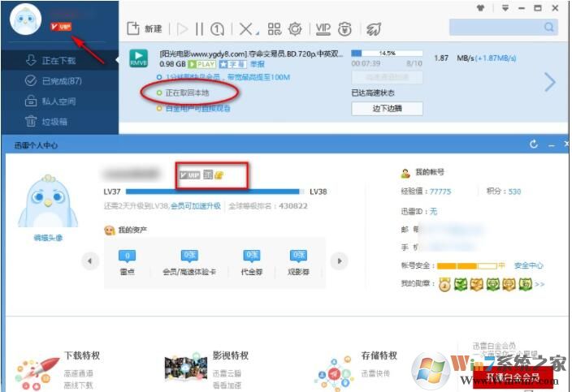Refresh the 迅雷个人中心 panel
This screenshot has height=392, width=572.
(534, 144)
